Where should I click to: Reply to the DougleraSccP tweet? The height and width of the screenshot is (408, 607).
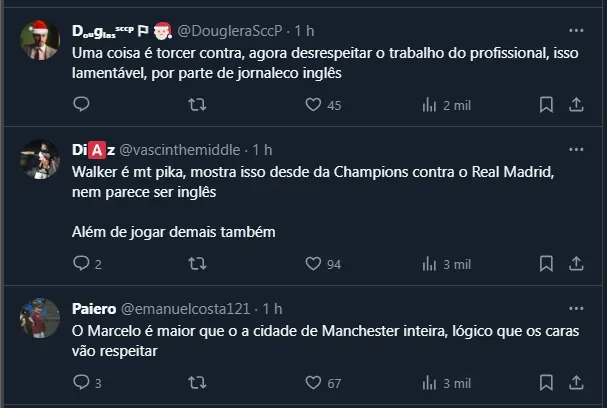pyautogui.click(x=82, y=104)
